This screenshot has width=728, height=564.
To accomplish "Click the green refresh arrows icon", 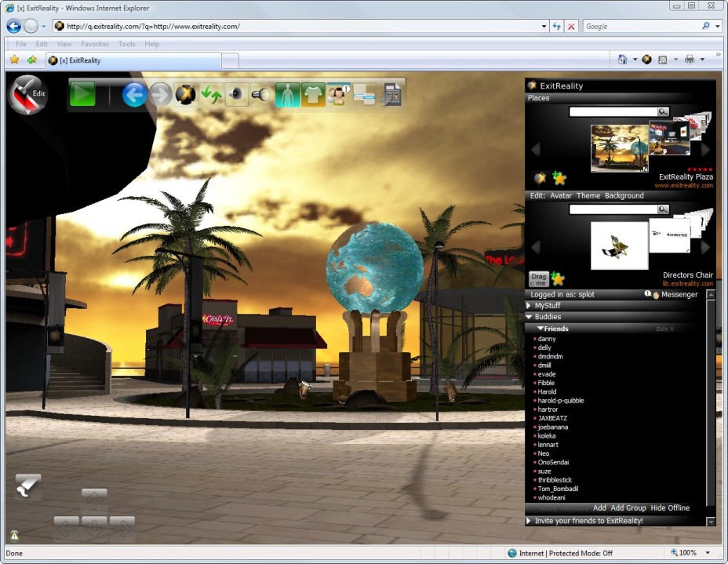I will (211, 95).
